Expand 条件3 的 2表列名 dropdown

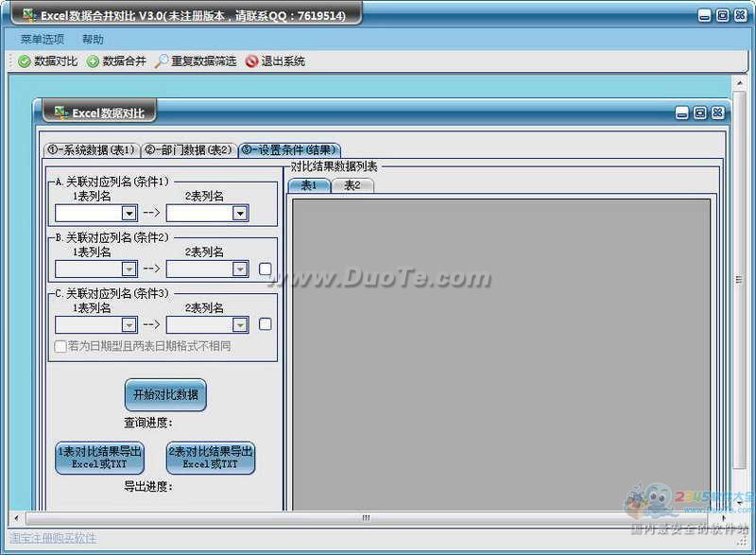coord(240,325)
